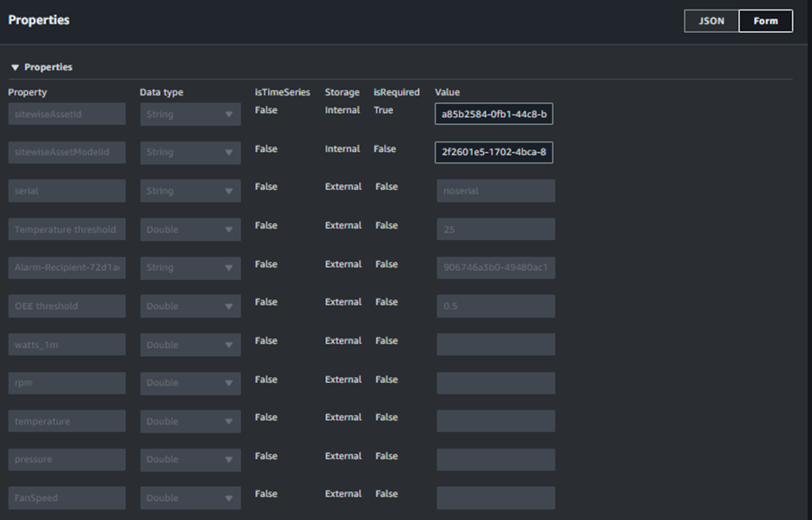812x520 pixels.
Task: Click the temperature value field
Action: tap(495, 421)
